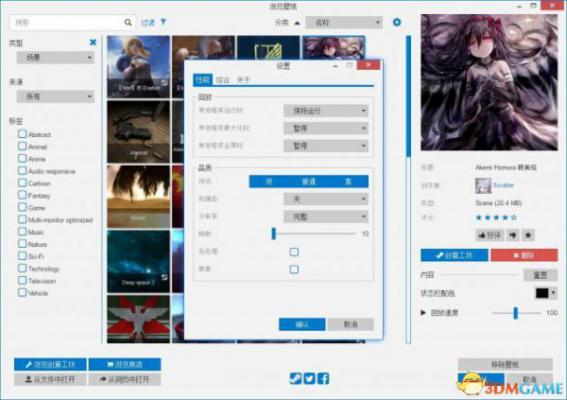
Task: Click the blue confirm button in settings dialog
Action: 302,324
